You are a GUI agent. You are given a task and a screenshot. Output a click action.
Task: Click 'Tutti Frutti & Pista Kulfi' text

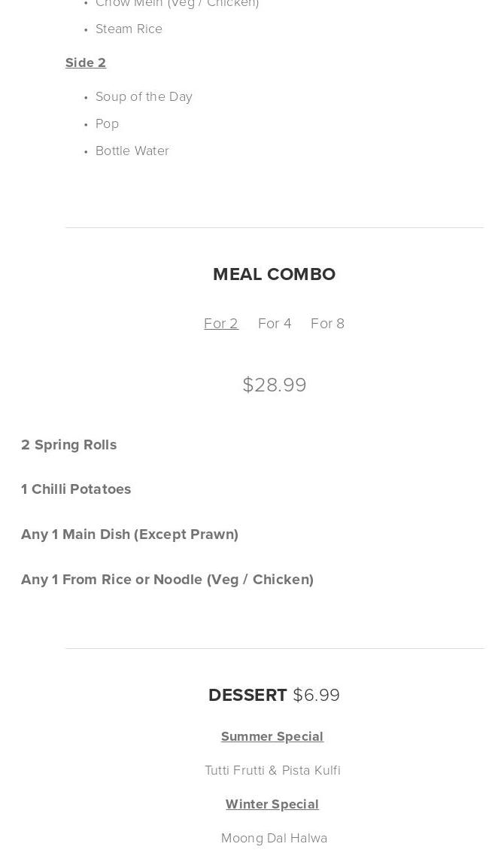272,771
